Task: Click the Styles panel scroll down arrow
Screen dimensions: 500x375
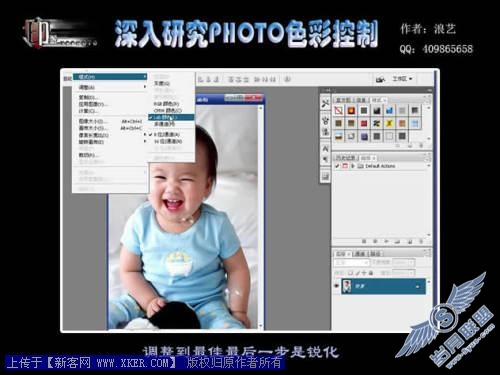Action: (x=429, y=139)
